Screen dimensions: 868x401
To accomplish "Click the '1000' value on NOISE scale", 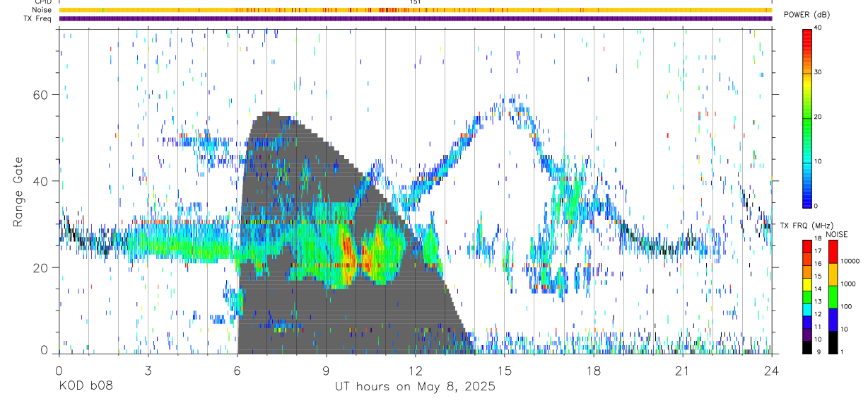I will pyautogui.click(x=848, y=284).
